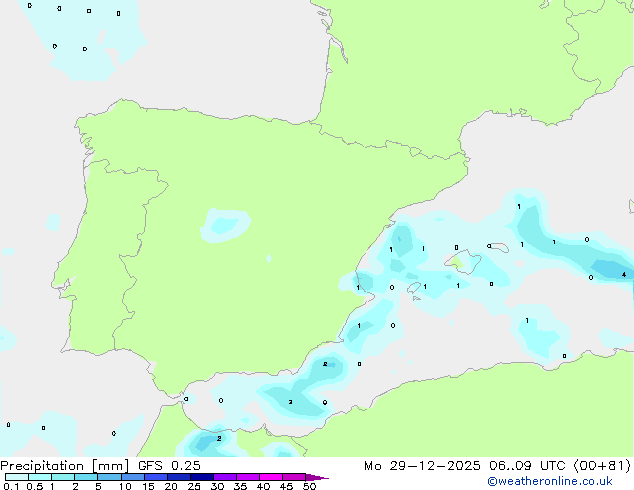This screenshot has height=490, width=634.
Task: Pick the 45–50 mm legend color swatch
Action: tap(294, 477)
